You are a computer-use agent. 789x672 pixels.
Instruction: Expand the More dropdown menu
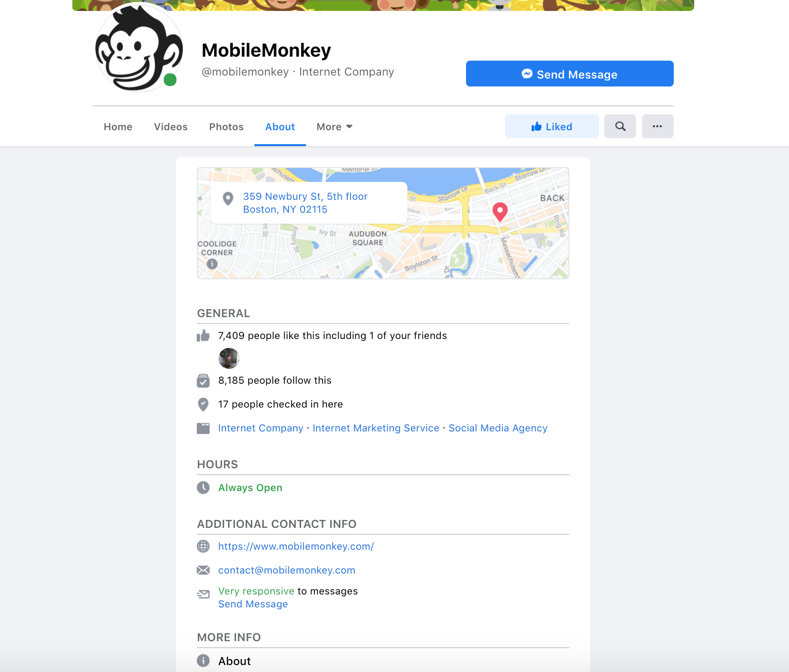pyautogui.click(x=334, y=127)
